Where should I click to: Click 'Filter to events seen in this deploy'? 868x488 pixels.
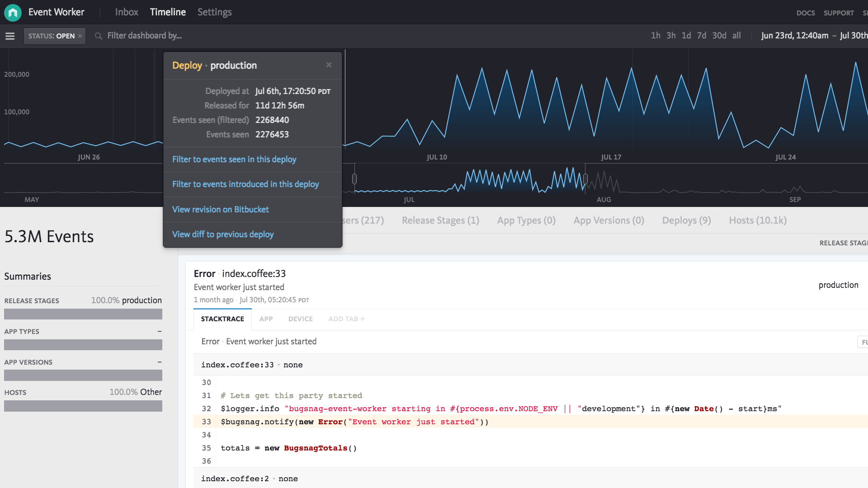point(234,159)
